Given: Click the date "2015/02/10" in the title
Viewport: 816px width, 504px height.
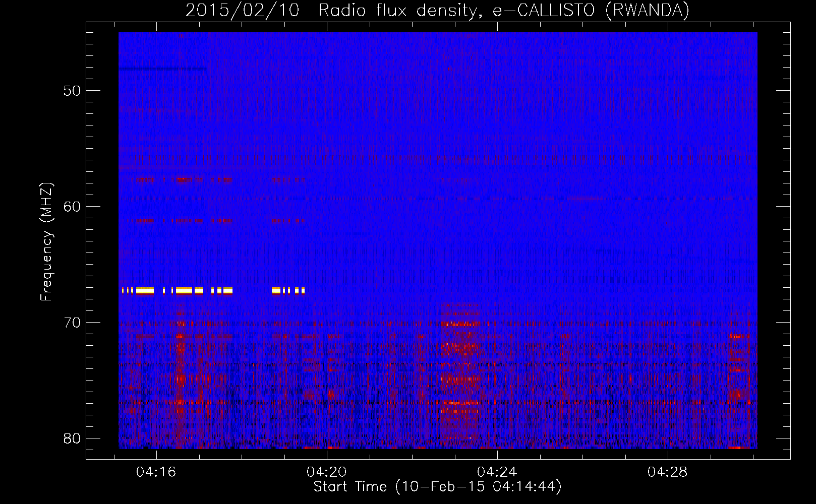Looking at the screenshot, I should tap(243, 11).
